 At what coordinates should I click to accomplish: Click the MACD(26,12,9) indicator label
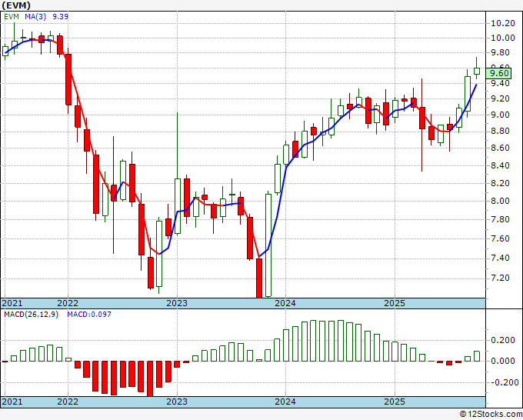tap(31, 315)
